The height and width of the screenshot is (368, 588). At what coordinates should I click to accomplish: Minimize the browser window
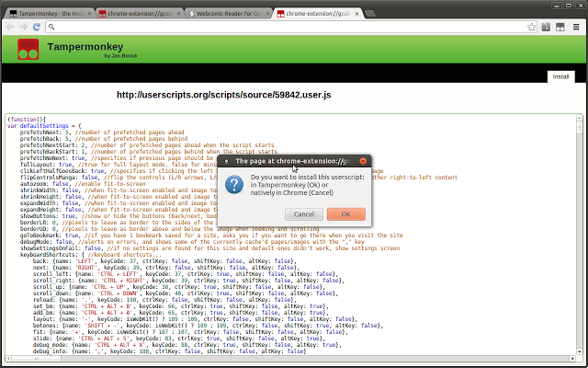pos(557,6)
